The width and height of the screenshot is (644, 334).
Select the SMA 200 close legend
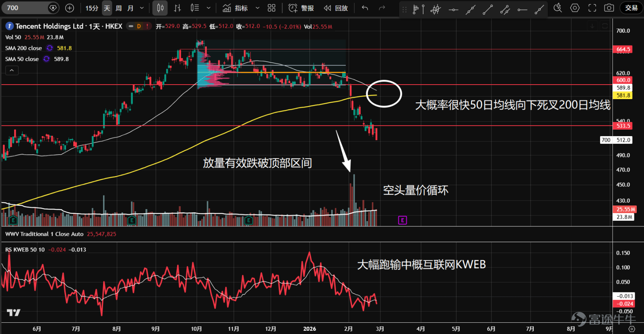click(23, 48)
